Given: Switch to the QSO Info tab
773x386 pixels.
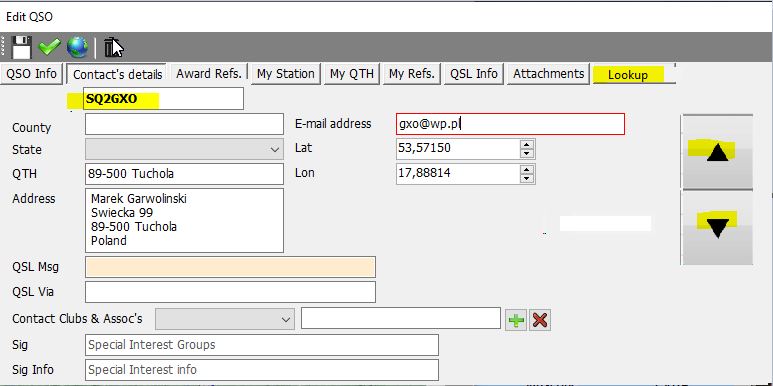Looking at the screenshot, I should (x=32, y=74).
